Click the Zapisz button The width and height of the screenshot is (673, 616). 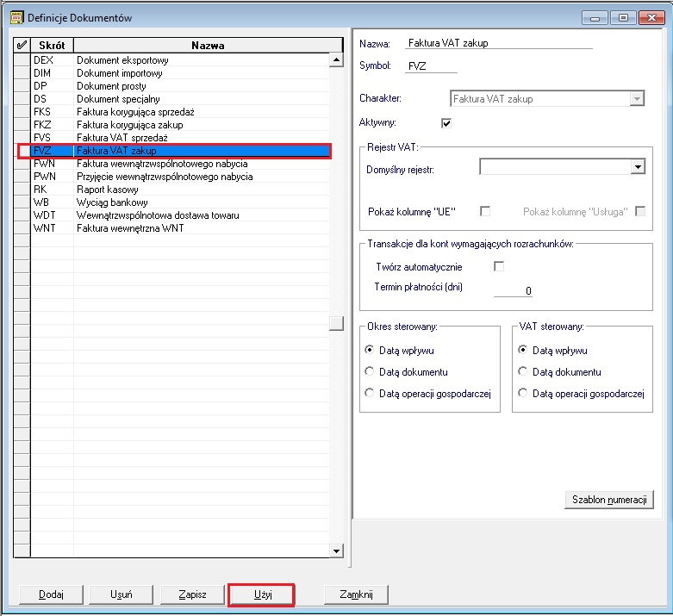(x=192, y=594)
